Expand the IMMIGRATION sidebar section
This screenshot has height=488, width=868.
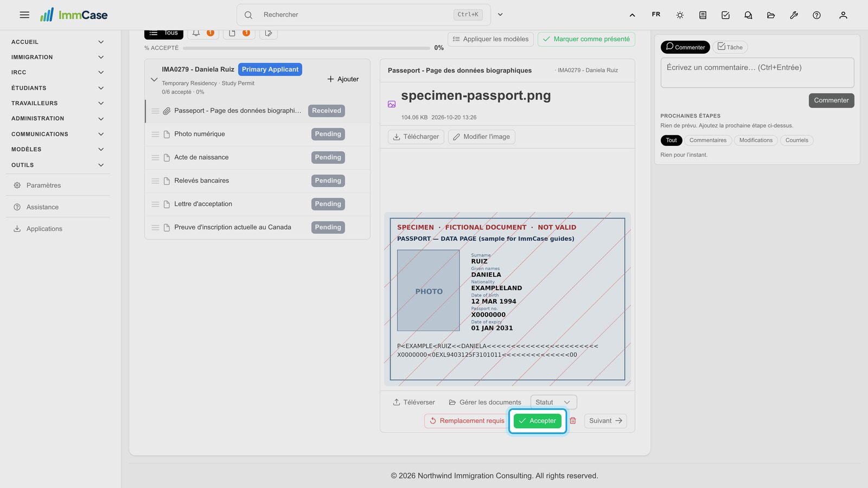click(x=57, y=57)
